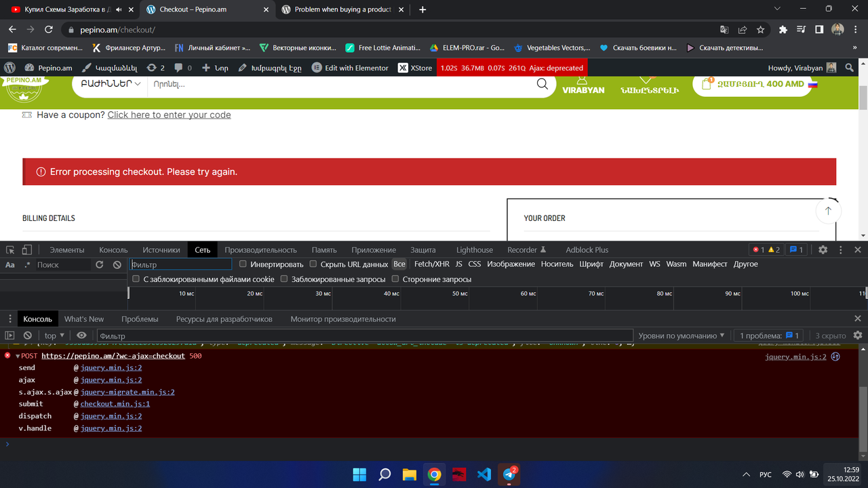Open Visual Studio Code from the taskbar
Screen dimensions: 868x488
pyautogui.click(x=484, y=474)
